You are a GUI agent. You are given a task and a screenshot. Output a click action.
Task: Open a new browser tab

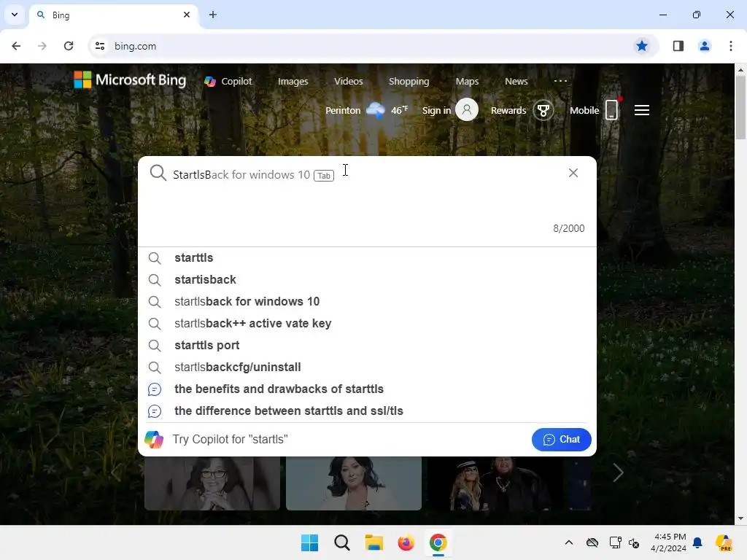point(213,15)
